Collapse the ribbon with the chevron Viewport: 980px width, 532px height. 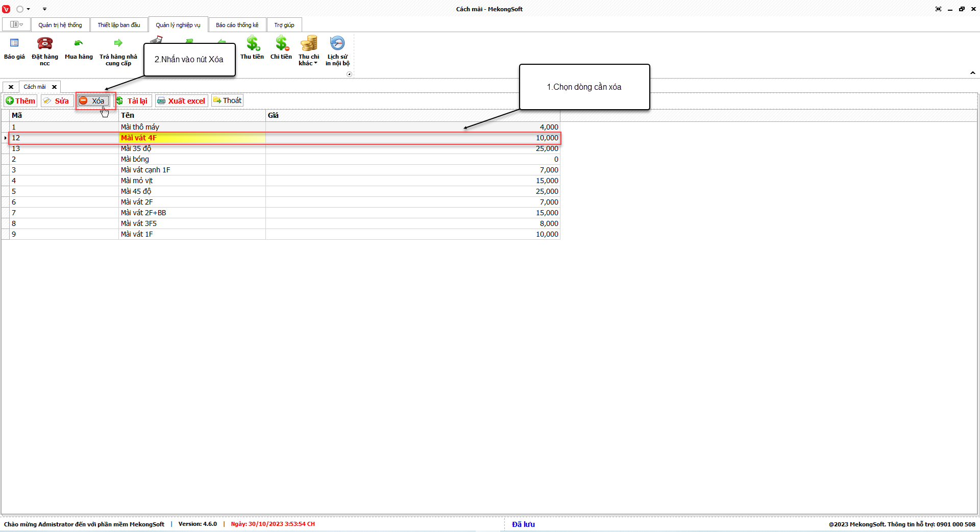(x=973, y=73)
